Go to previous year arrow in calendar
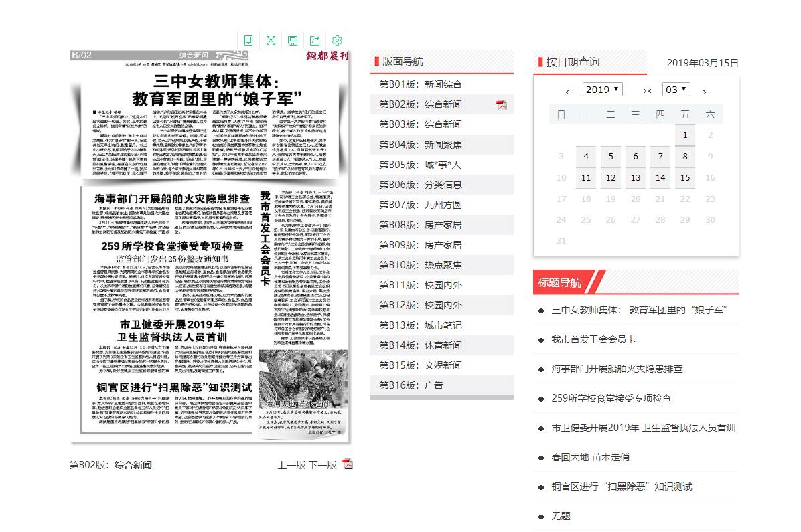The image size is (801, 532). pyautogui.click(x=567, y=91)
